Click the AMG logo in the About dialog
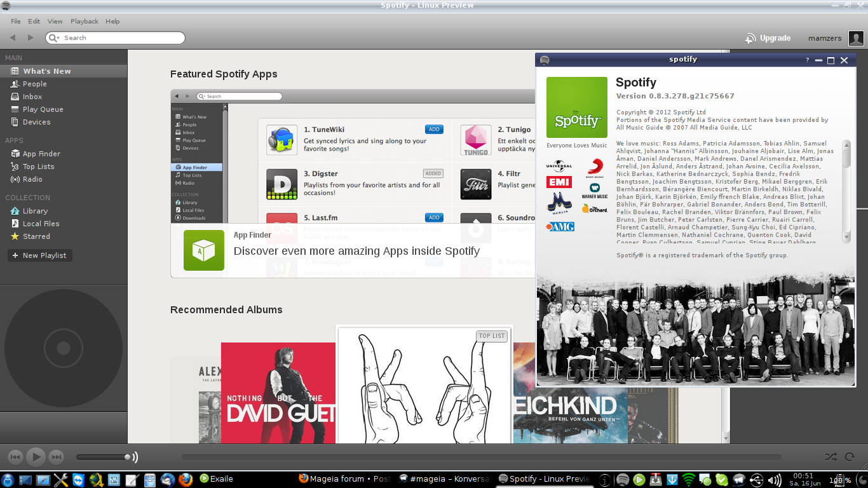 tap(560, 226)
